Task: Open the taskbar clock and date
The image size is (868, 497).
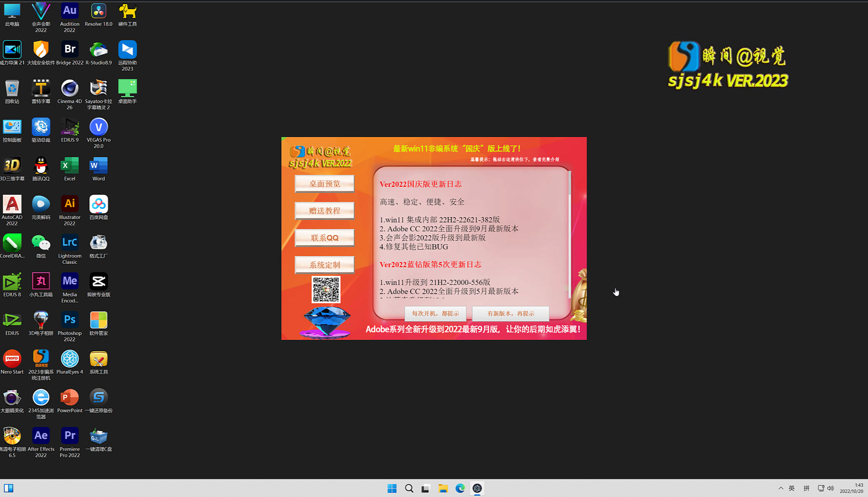Action: 851,488
